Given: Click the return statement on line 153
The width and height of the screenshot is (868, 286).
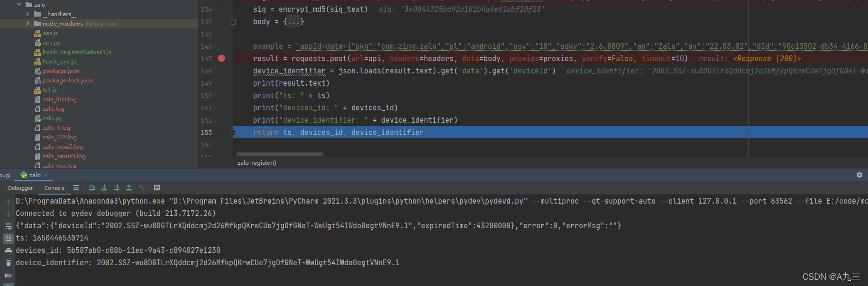Looking at the screenshot, I should pyautogui.click(x=338, y=133).
